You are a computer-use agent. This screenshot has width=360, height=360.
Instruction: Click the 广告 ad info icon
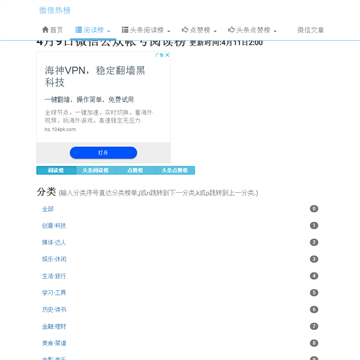[160, 55]
